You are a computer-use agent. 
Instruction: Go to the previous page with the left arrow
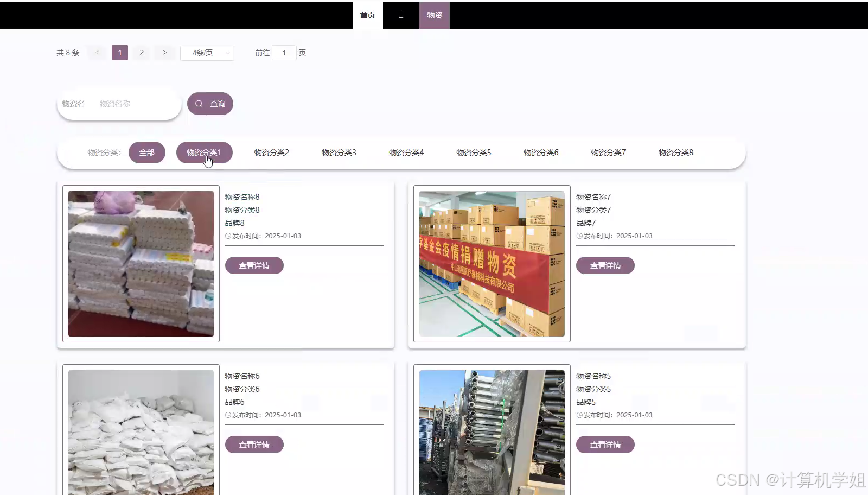tap(97, 53)
